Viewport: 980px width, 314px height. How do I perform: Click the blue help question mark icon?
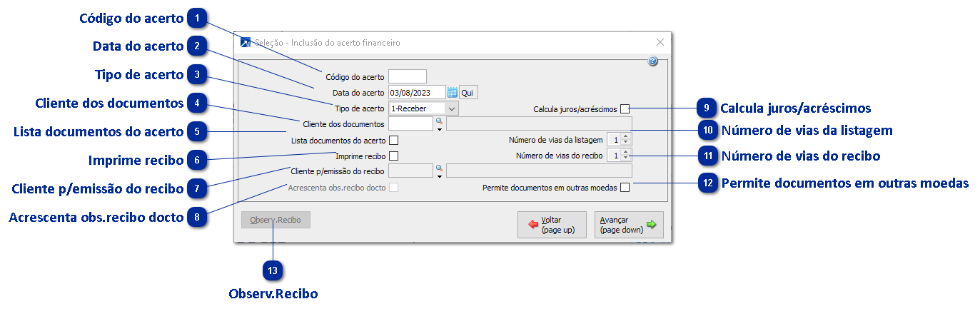tap(652, 62)
